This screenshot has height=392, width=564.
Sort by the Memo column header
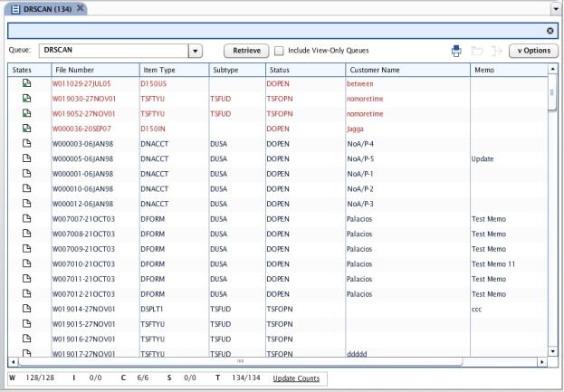(509, 70)
